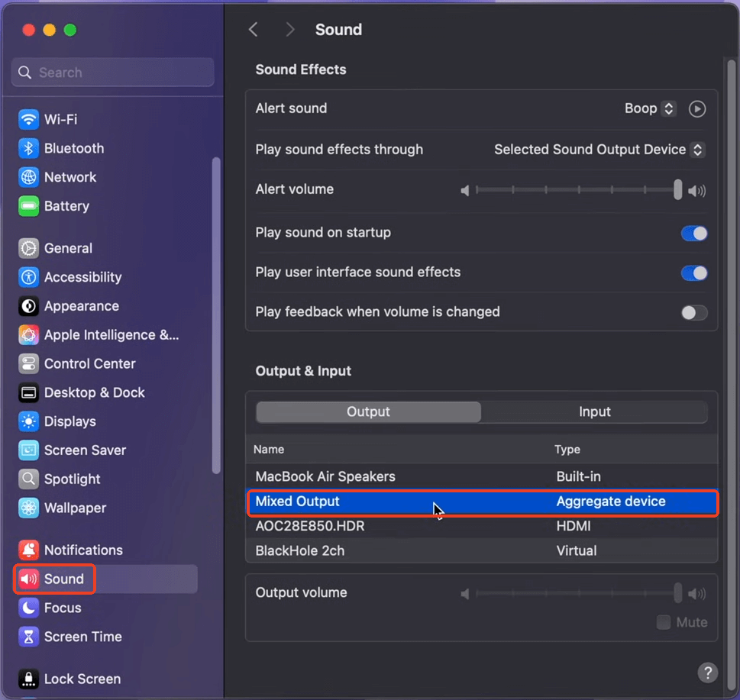Click the back navigation chevron
Screen dimensions: 740x700
[x=253, y=29]
